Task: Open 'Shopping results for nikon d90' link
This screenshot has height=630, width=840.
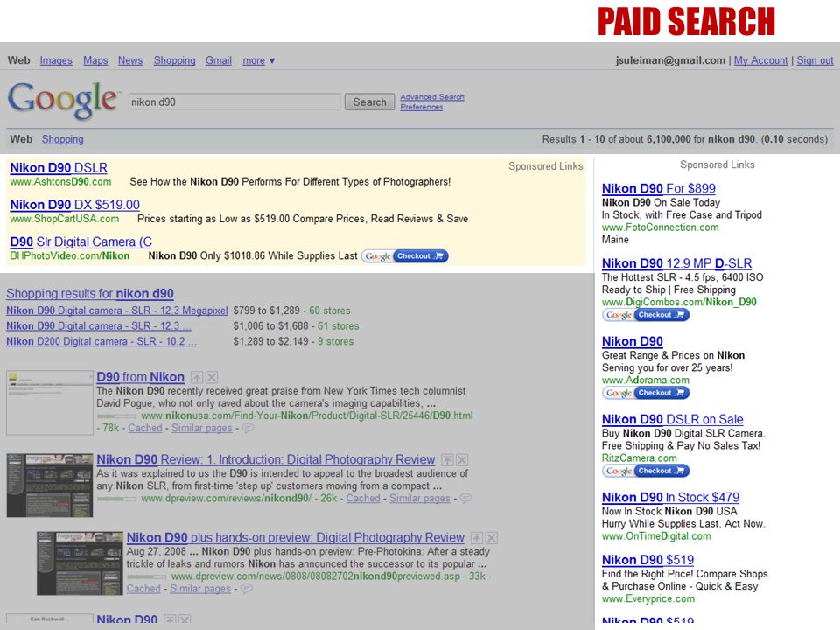Action: (x=90, y=294)
